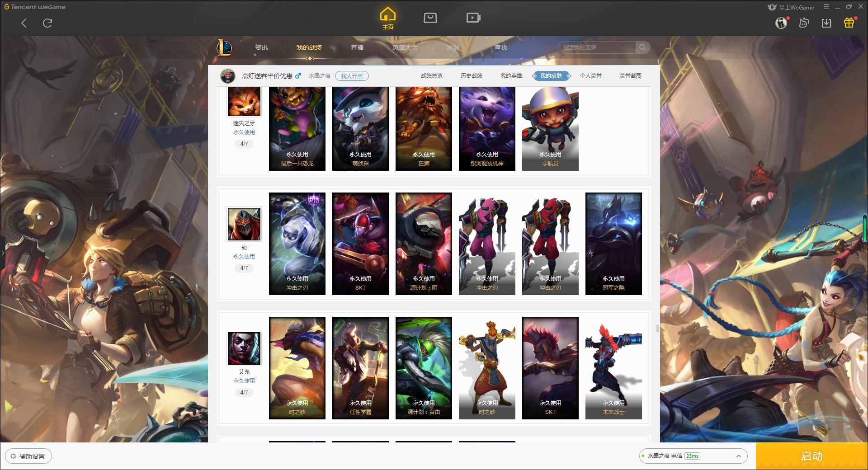
Task: Select 狂狮 Gnar skin thumbnail
Action: 424,129
